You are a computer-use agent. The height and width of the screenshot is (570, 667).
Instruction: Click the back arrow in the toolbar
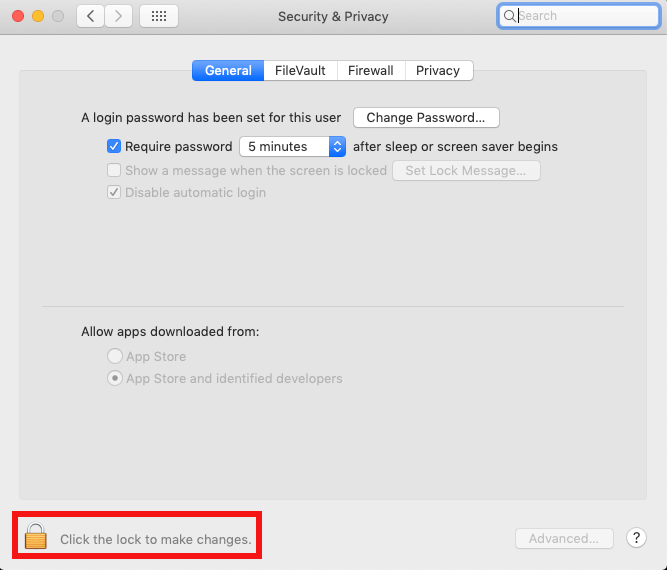tap(91, 16)
